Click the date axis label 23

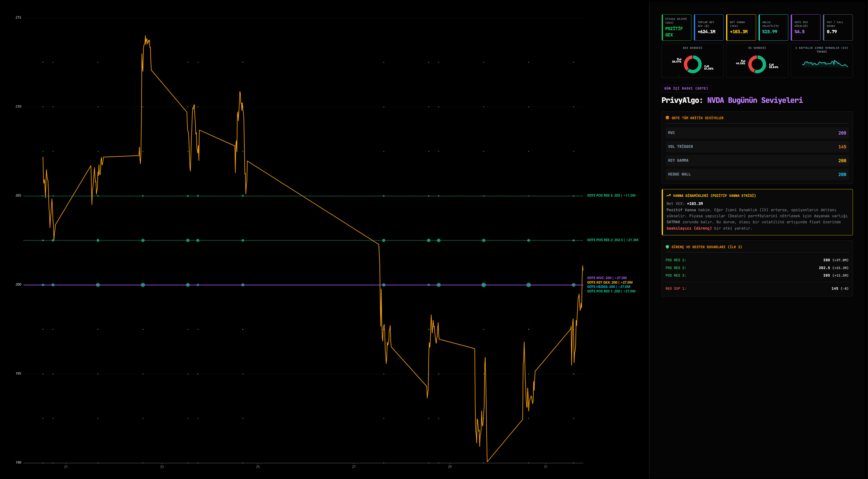pos(162,466)
